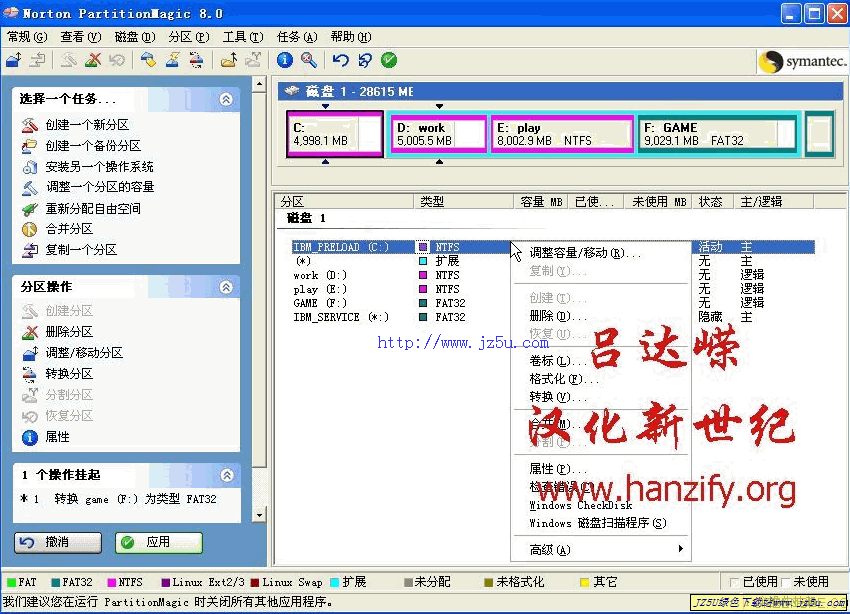Click the label partition toolbar icon
The image size is (850, 614).
point(149,60)
